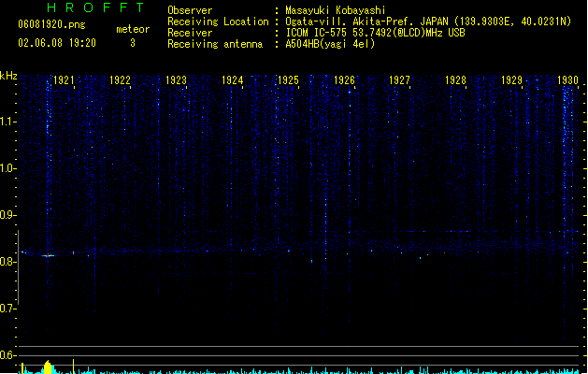Click the 0.7 kHz axis label
The height and width of the screenshot is (374, 588).
click(7, 309)
